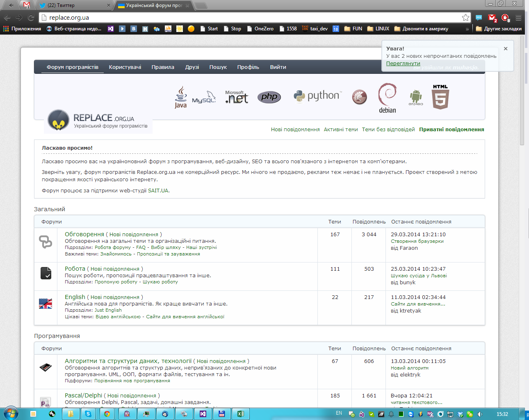The image size is (529, 420).
Task: Open the Обговорення forum link
Action: click(84, 234)
